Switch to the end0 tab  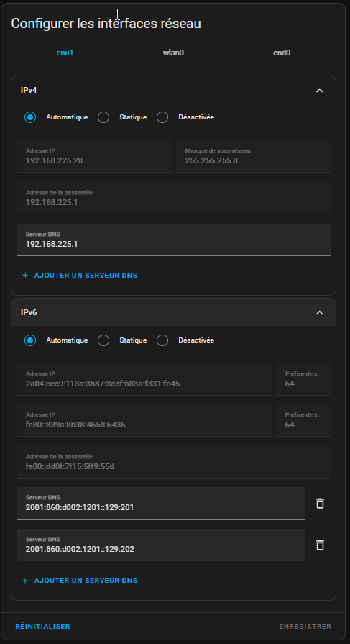click(x=282, y=53)
